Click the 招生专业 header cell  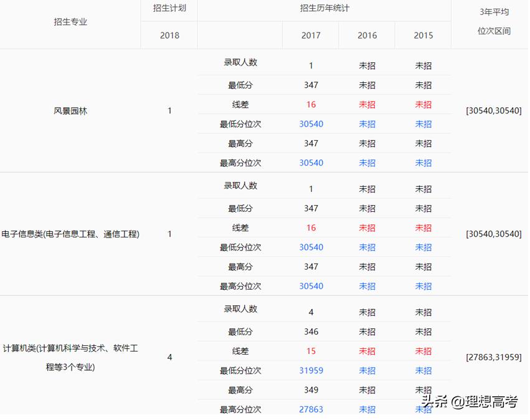click(70, 23)
